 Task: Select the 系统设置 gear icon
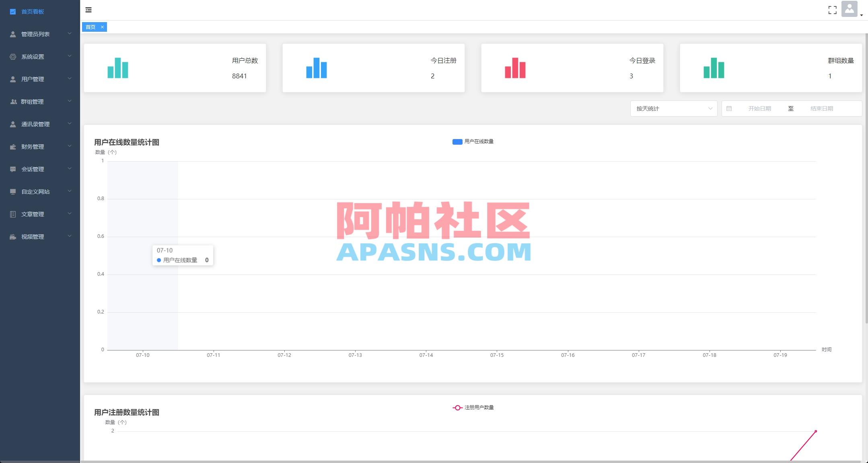12,57
